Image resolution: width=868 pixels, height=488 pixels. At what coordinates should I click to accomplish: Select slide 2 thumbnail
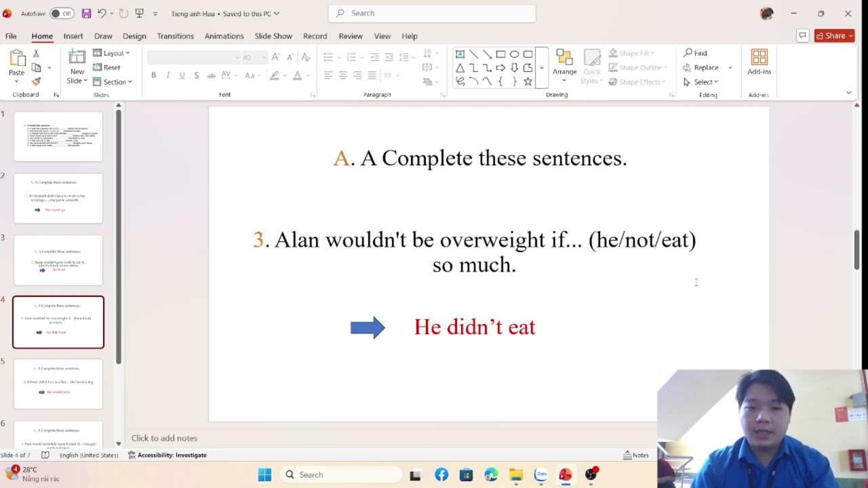(58, 198)
